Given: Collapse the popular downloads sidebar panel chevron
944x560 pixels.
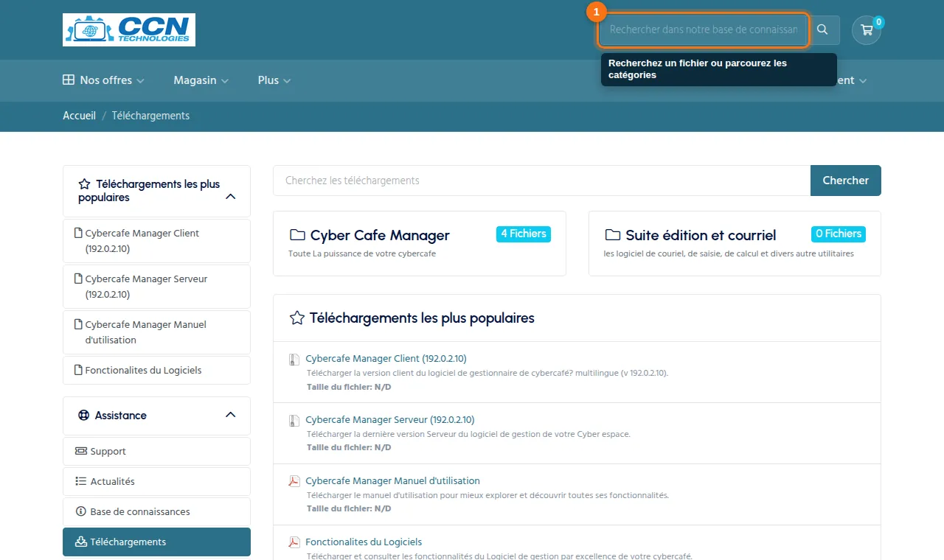Looking at the screenshot, I should (x=230, y=197).
